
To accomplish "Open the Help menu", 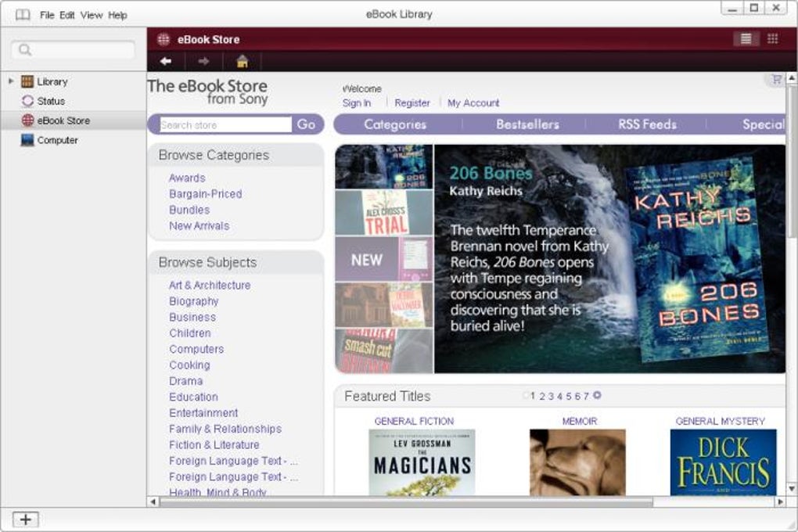I will 117,15.
